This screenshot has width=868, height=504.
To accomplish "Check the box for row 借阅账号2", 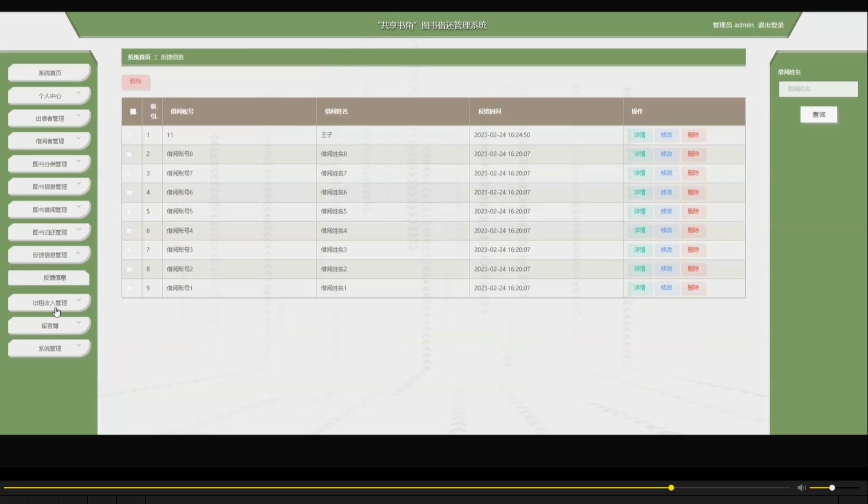I will click(x=129, y=269).
